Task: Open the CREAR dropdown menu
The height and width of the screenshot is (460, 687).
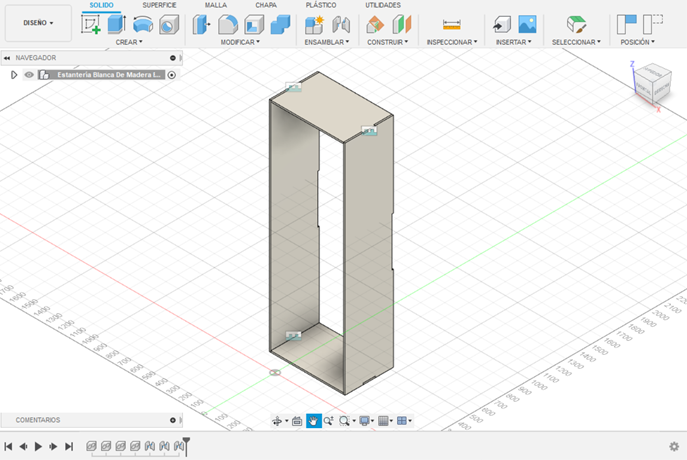Action: tap(129, 42)
